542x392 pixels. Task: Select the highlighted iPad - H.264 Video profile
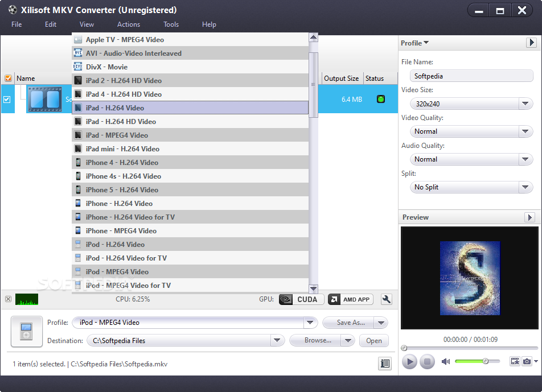tap(190, 108)
